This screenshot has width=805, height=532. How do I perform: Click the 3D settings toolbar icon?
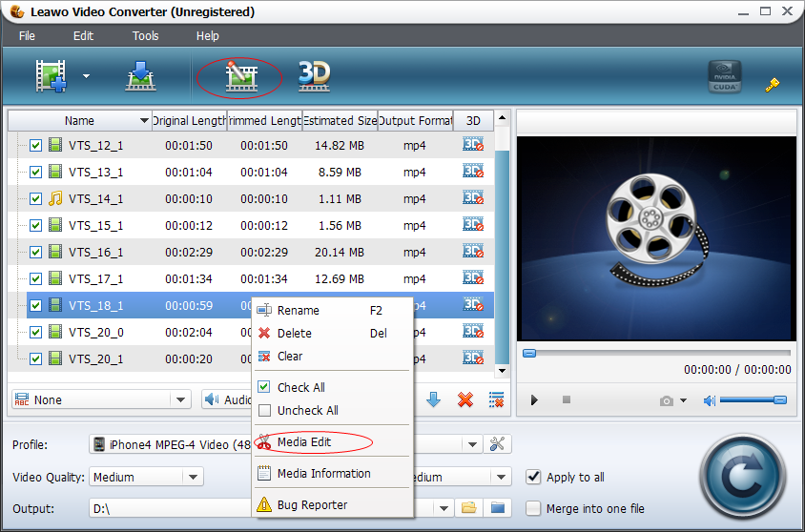pos(314,76)
